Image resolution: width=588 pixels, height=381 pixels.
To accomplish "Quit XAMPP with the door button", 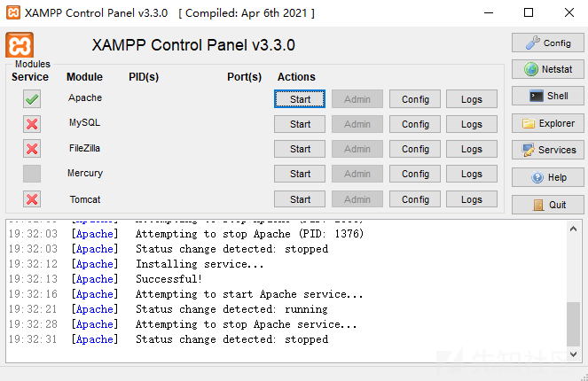I will coord(548,205).
